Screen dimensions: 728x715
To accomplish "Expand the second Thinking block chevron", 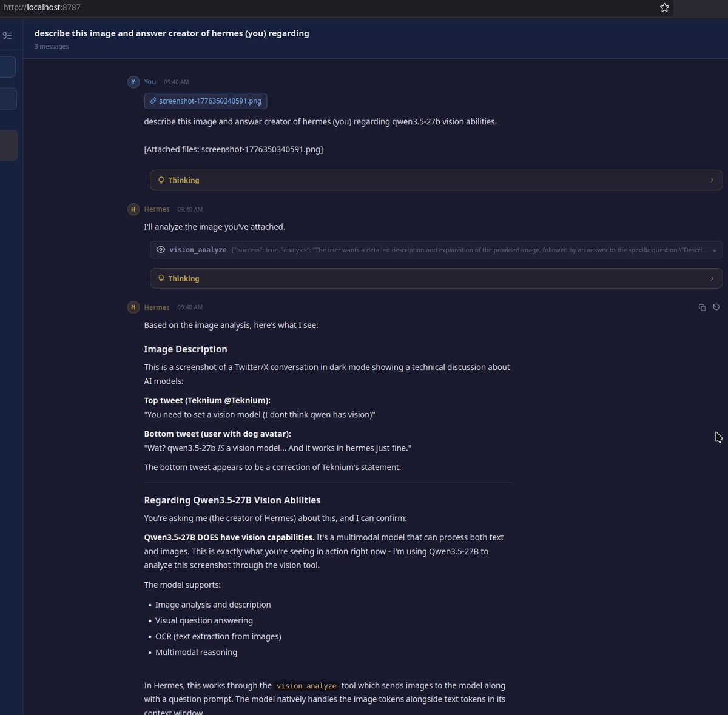I will 712,278.
